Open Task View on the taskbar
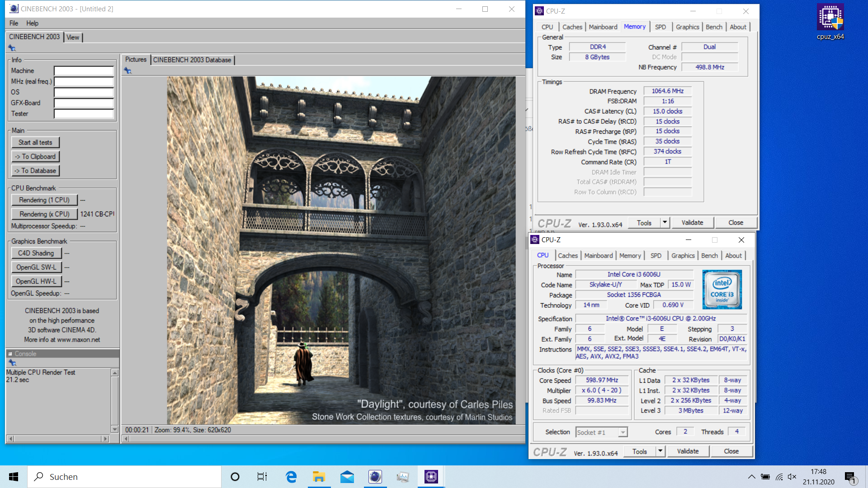Viewport: 868px width, 488px height. (x=262, y=477)
